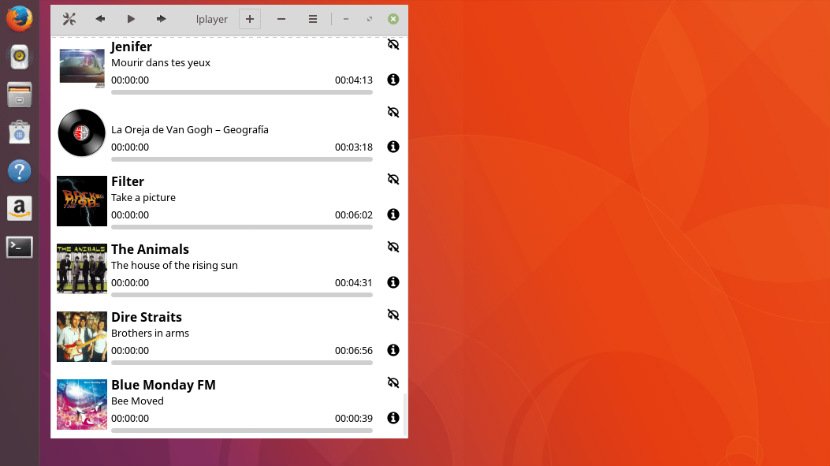Open the hamburger menu in lplayer
830x466 pixels.
coord(313,19)
